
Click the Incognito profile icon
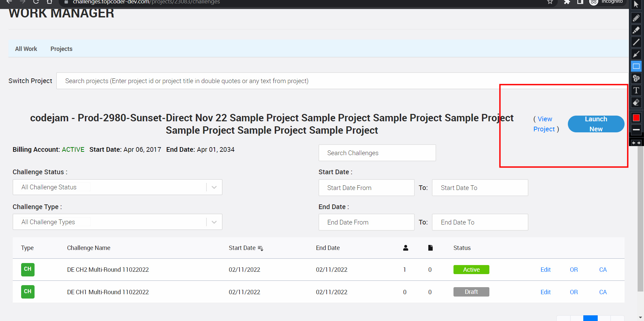click(594, 2)
